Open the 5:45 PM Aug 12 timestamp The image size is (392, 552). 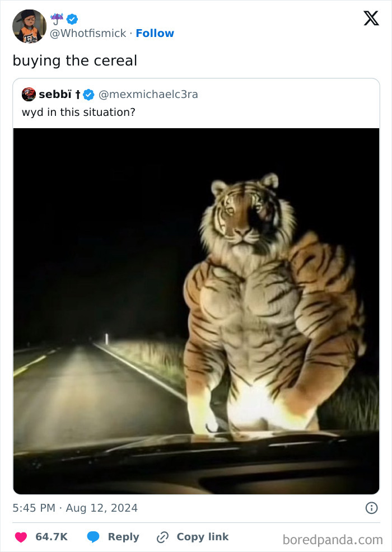(x=75, y=508)
